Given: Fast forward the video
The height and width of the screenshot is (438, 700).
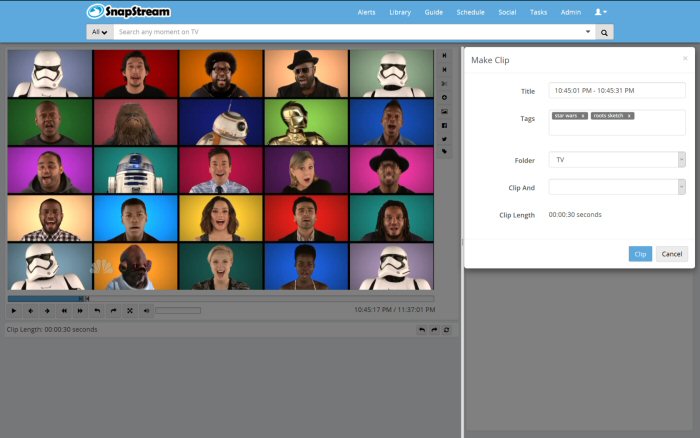Looking at the screenshot, I should 80,311.
